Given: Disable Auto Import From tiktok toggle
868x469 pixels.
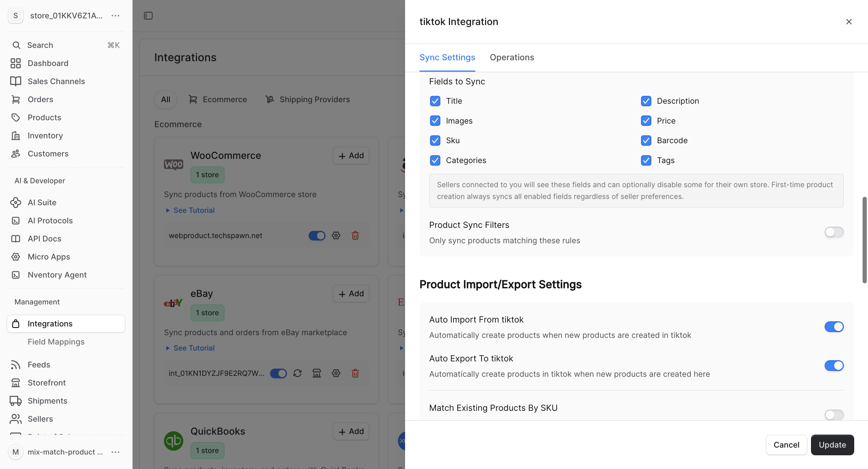Looking at the screenshot, I should [x=834, y=327].
